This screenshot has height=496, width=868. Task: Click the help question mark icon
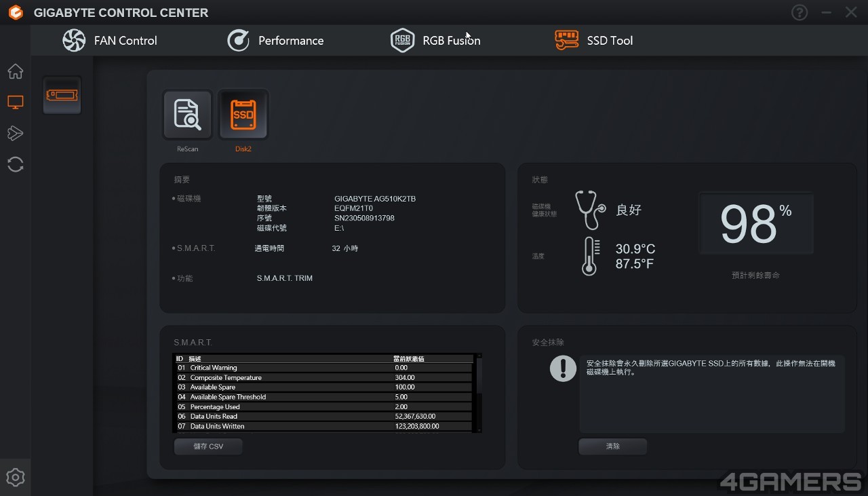800,12
